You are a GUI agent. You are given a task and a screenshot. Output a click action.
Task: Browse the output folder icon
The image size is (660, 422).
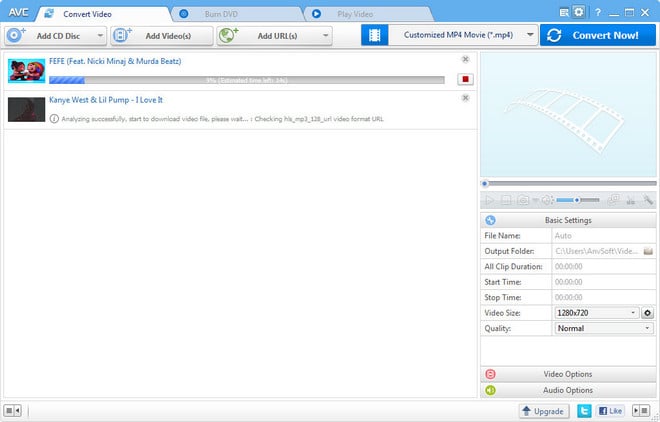coord(648,251)
